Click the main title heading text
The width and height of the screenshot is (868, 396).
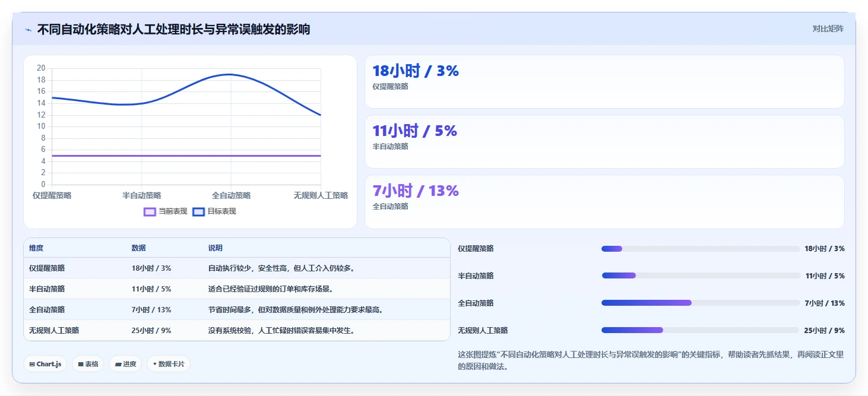(173, 29)
